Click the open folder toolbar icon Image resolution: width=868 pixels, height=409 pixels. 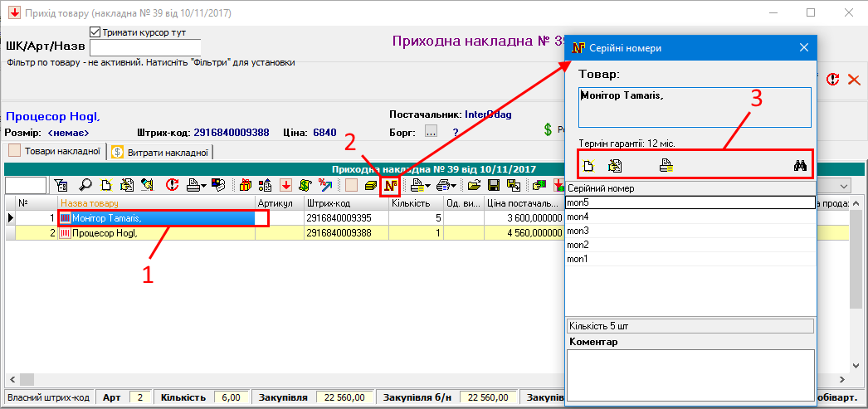(x=475, y=186)
